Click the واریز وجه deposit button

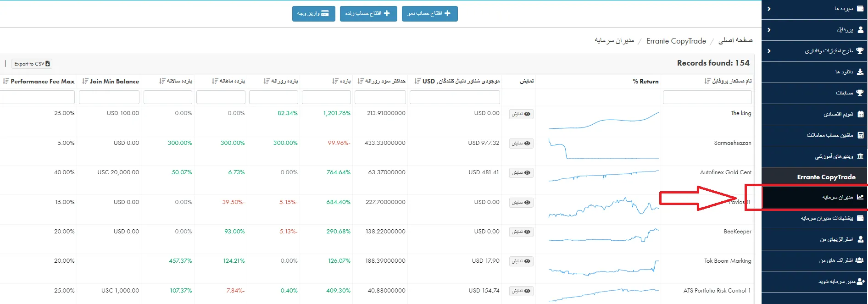[313, 13]
